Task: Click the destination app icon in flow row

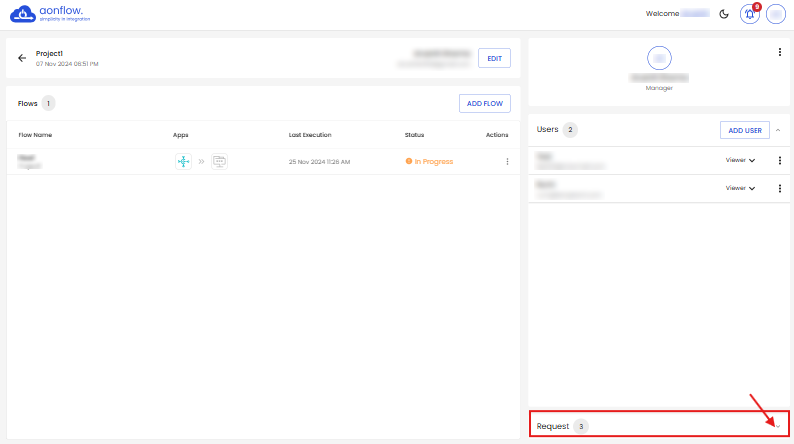Action: [218, 161]
